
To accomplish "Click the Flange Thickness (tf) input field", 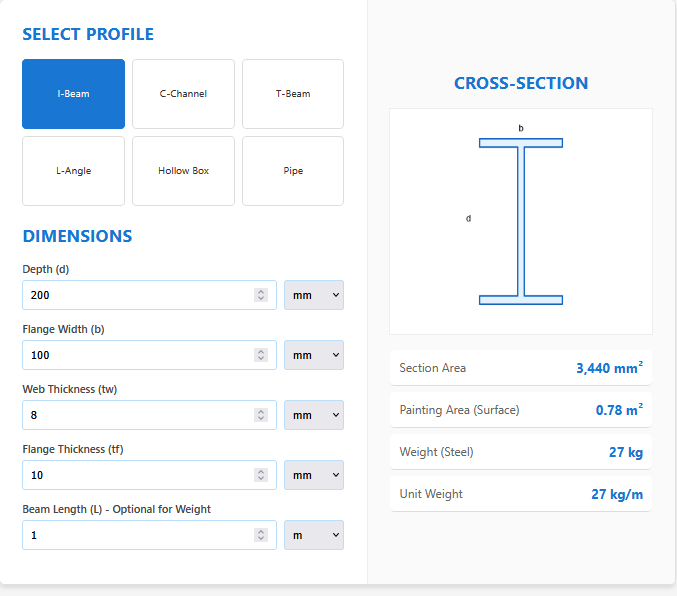I will tap(149, 475).
